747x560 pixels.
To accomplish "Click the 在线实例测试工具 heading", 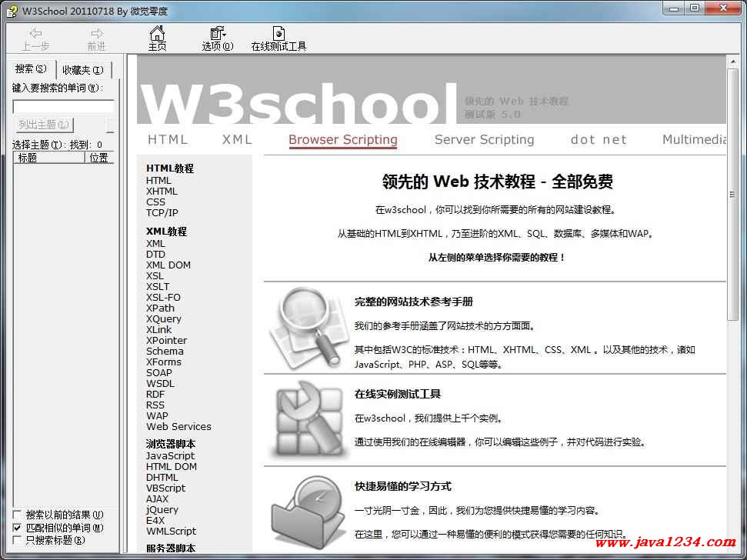I will pos(398,395).
